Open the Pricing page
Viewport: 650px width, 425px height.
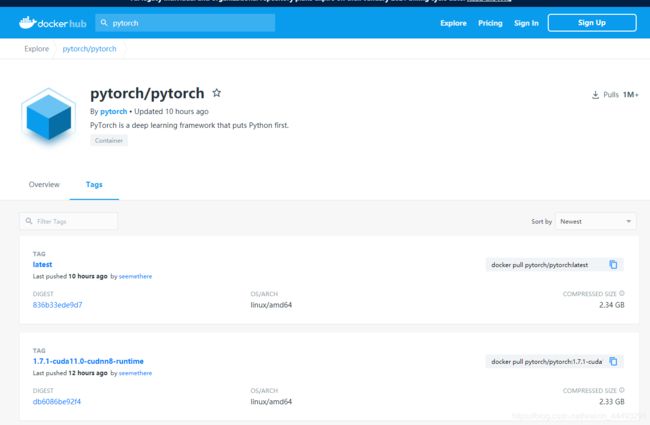pyautogui.click(x=490, y=23)
